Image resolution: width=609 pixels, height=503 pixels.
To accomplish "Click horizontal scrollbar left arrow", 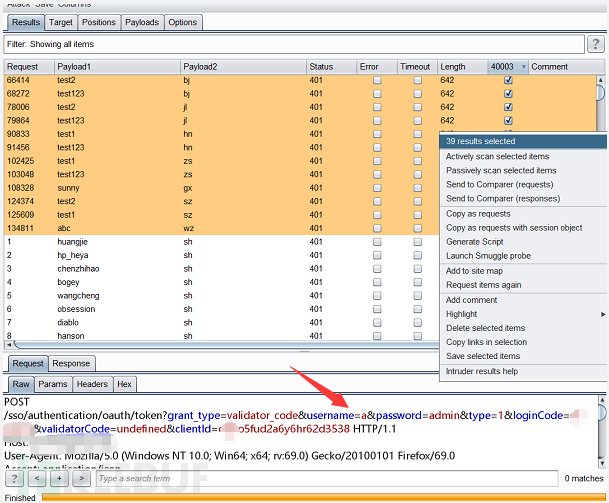I will coord(9,344).
